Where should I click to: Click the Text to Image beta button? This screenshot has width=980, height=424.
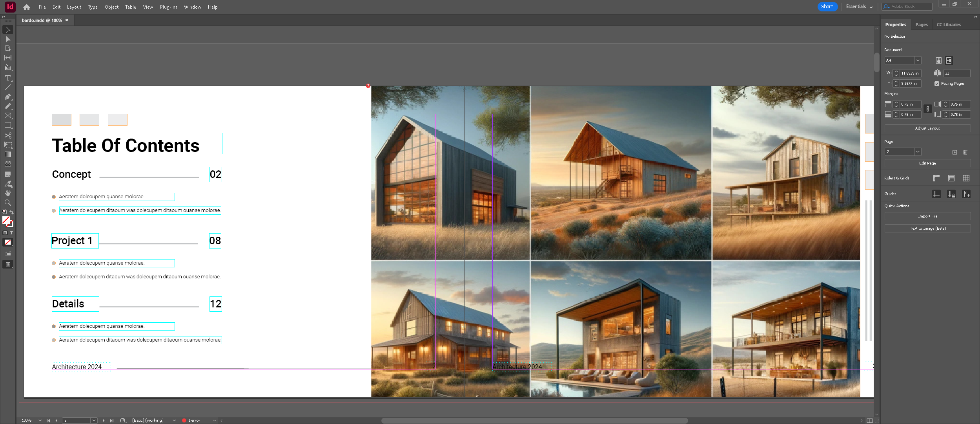(927, 228)
